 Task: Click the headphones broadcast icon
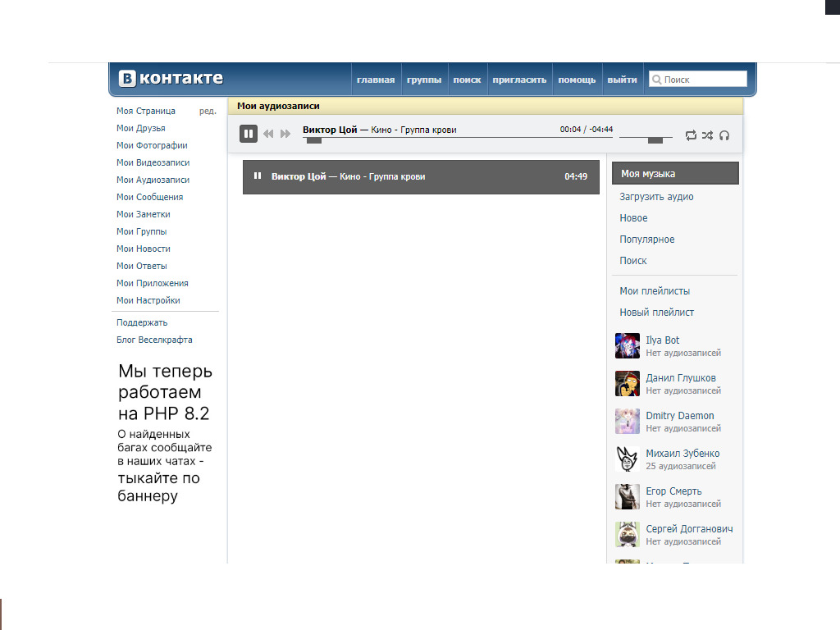(x=724, y=135)
